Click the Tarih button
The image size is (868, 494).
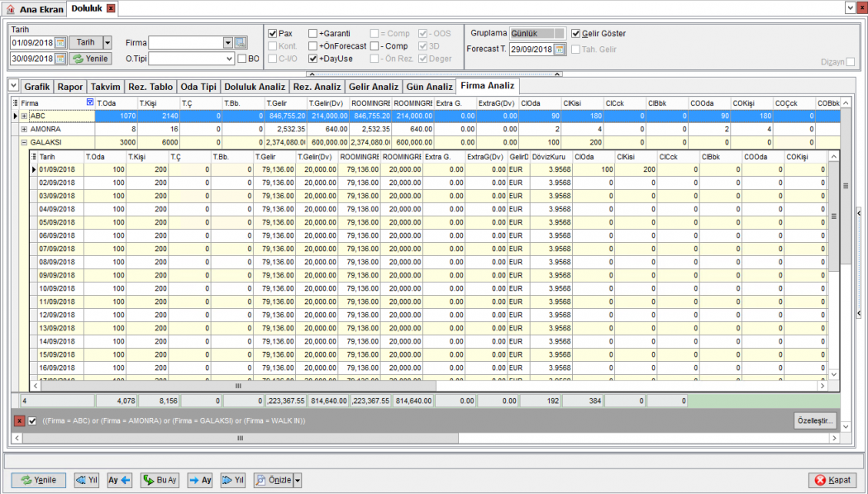tap(86, 43)
